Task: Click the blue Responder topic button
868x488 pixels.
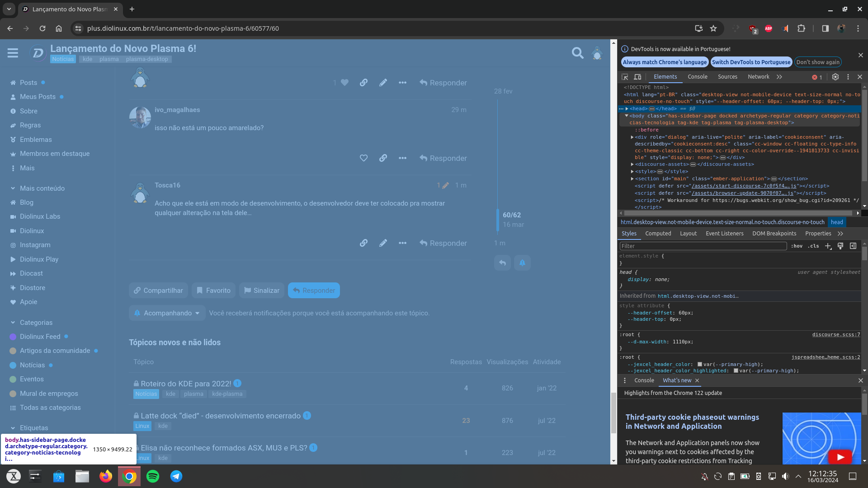Action: point(314,291)
